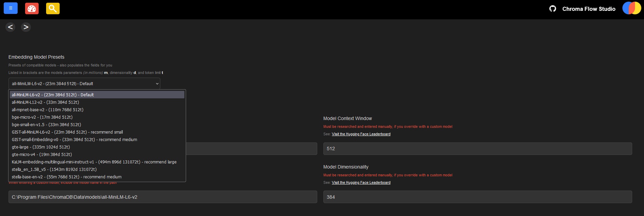
Task: Choose all-mpnet-base-v2 preset
Action: coord(97,110)
